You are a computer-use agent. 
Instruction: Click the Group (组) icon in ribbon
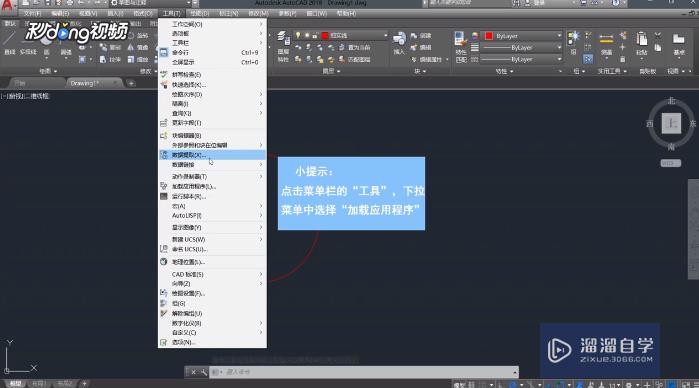coord(573,37)
